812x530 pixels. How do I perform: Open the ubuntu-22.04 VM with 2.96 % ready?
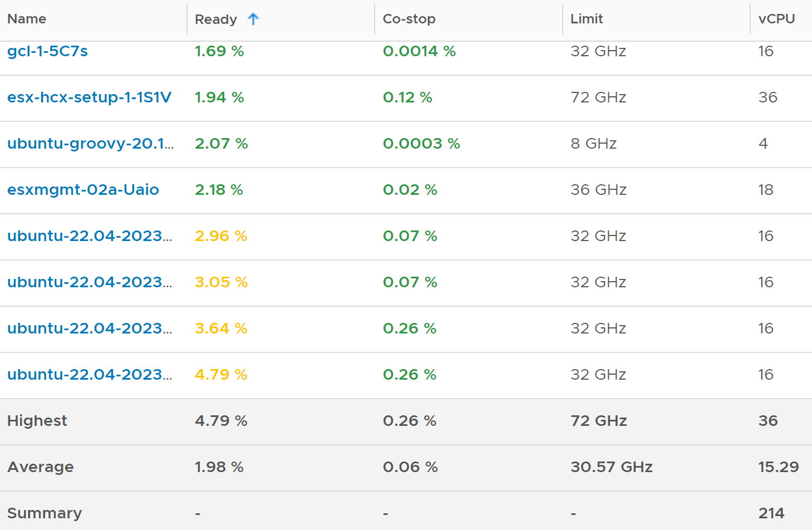coord(90,236)
